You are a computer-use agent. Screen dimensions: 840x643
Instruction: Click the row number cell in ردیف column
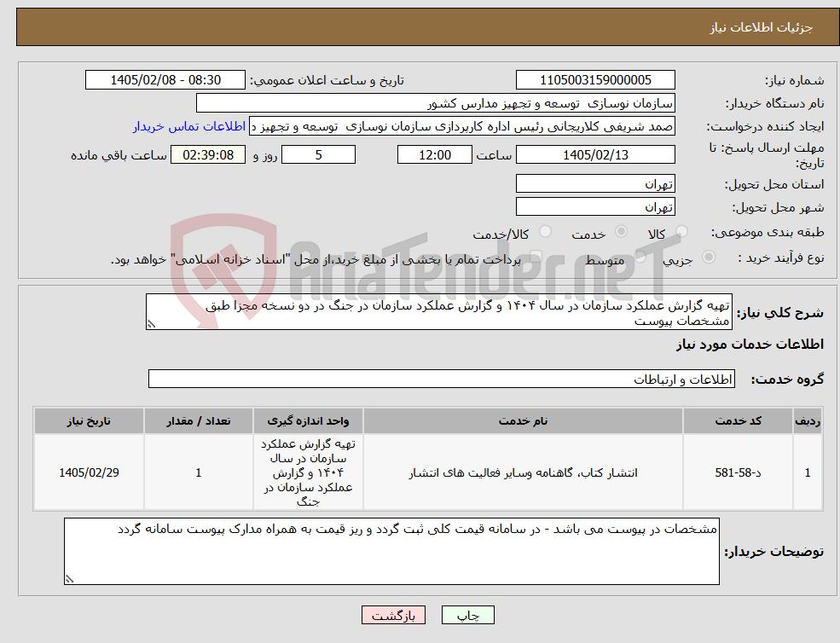[x=808, y=472]
